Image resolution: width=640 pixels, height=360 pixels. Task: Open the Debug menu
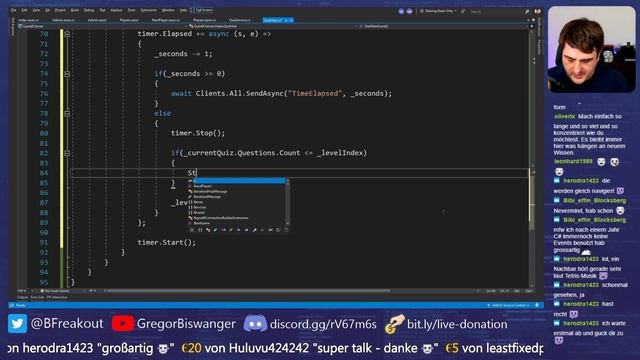tap(89, 10)
